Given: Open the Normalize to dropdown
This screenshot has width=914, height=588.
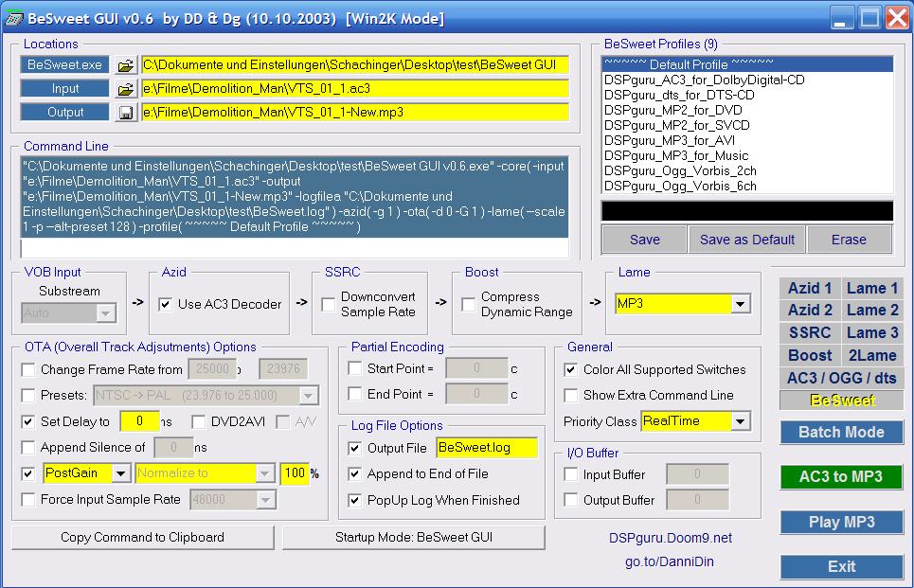Looking at the screenshot, I should click(x=264, y=473).
